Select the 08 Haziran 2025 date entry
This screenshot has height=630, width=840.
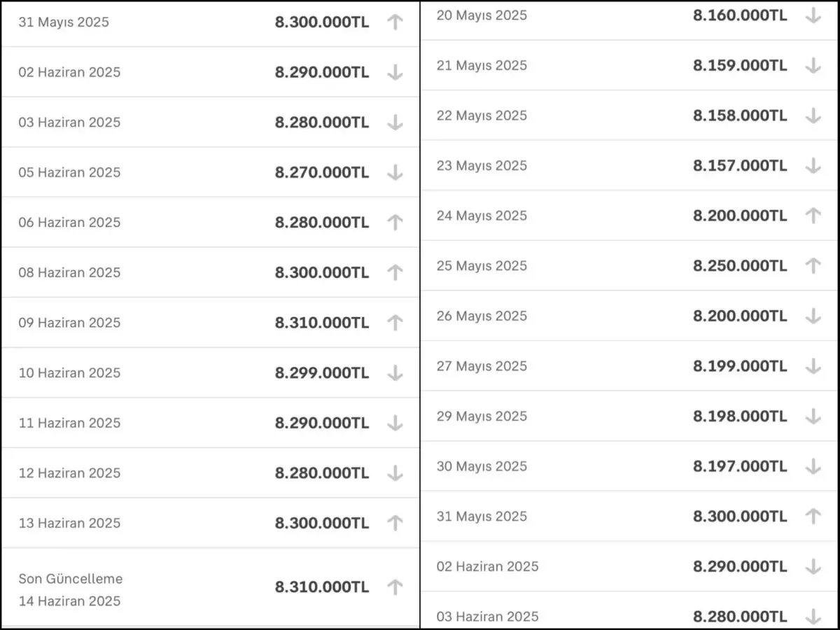pos(69,272)
